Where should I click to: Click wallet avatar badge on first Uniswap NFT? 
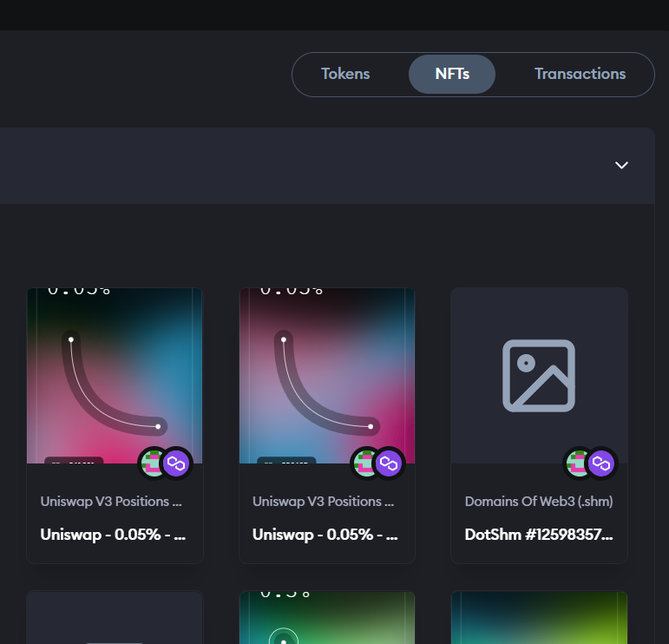point(154,463)
